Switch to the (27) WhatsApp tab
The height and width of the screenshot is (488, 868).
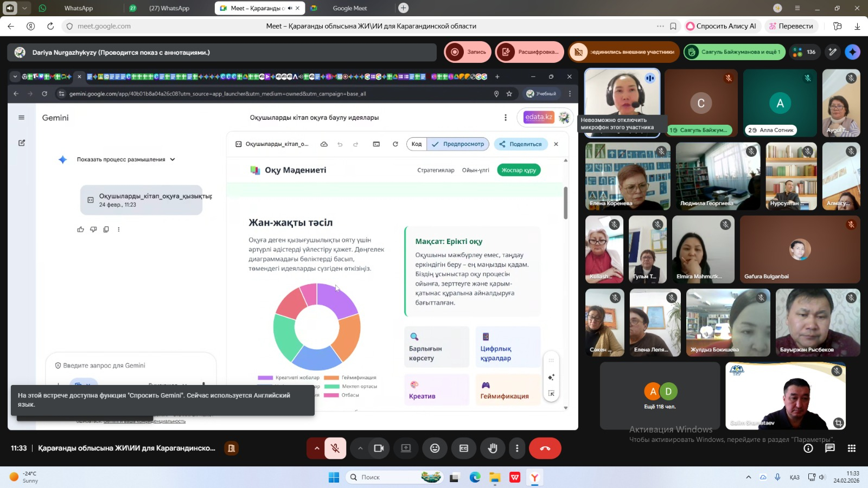click(x=169, y=8)
